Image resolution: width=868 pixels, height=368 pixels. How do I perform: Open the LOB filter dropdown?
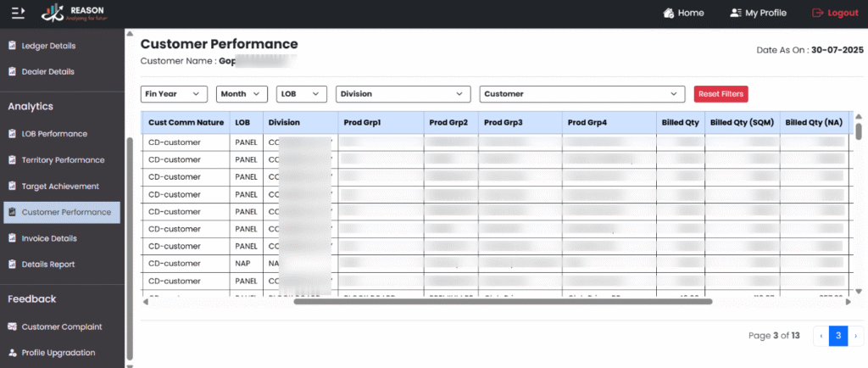[x=302, y=94]
